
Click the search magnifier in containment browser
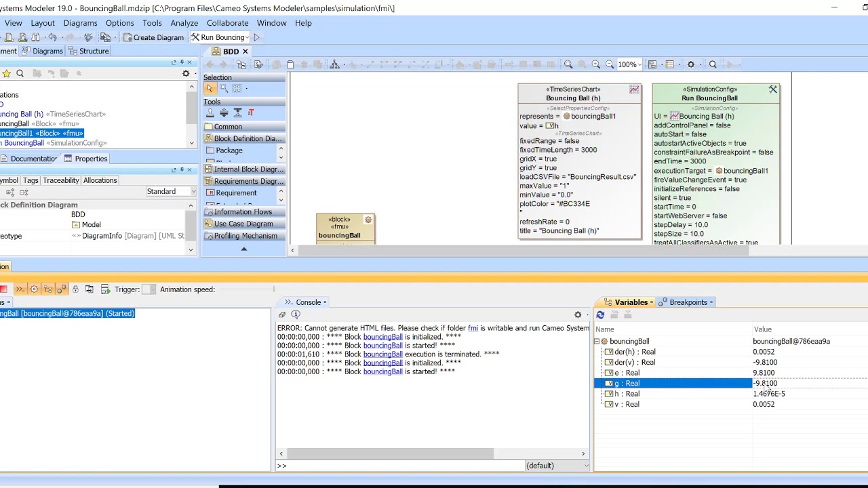[20, 73]
